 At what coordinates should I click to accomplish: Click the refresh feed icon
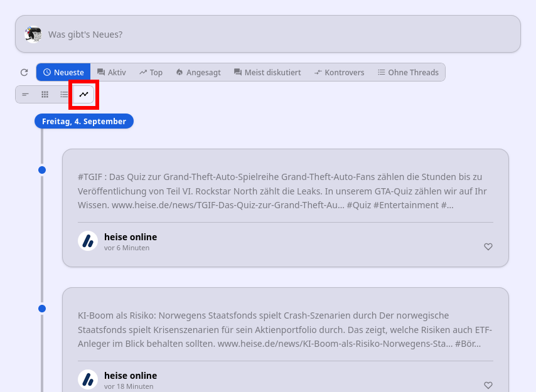[24, 72]
